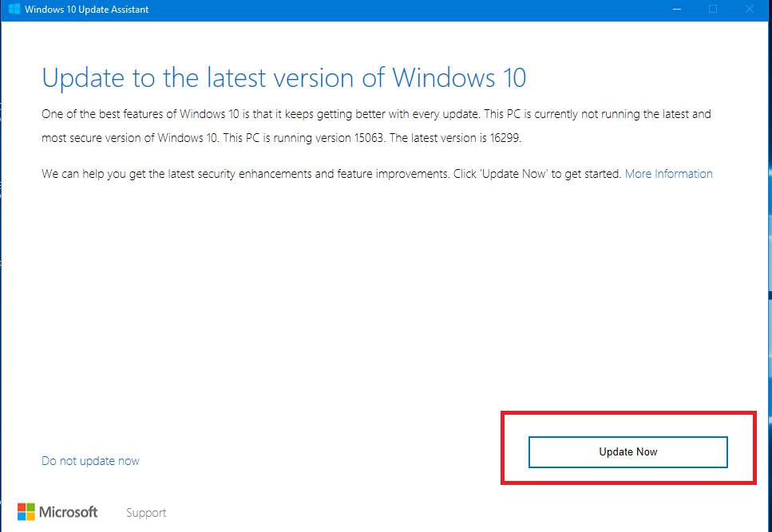
Task: Choose Do not update now
Action: coord(90,461)
